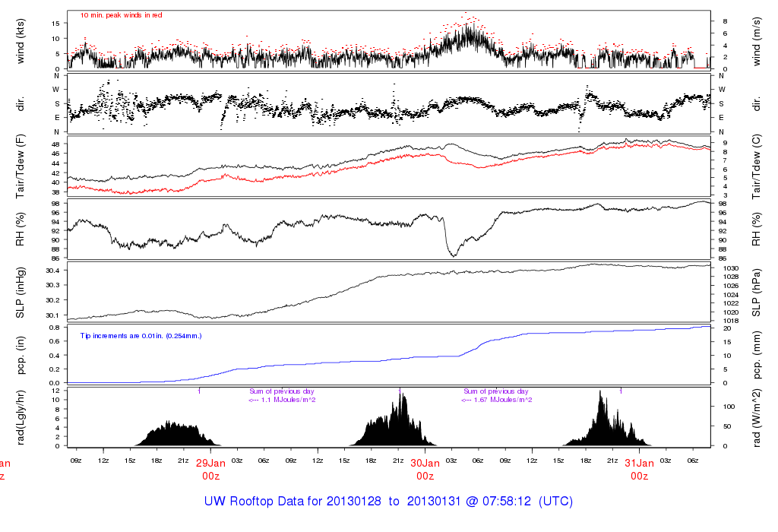Select the "00z" label under 29Jan
This screenshot has width=778, height=532.
click(211, 477)
